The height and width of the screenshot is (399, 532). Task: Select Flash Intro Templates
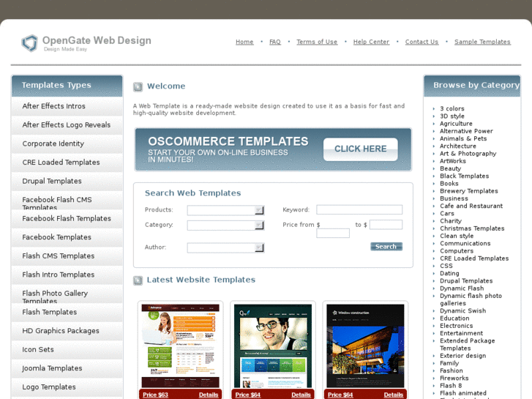click(67, 275)
